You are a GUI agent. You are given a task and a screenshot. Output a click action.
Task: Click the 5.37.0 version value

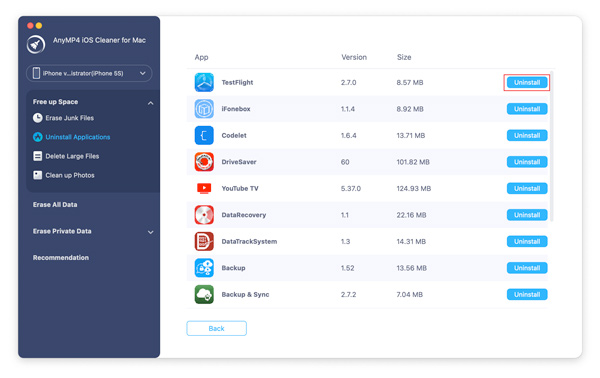pos(351,188)
